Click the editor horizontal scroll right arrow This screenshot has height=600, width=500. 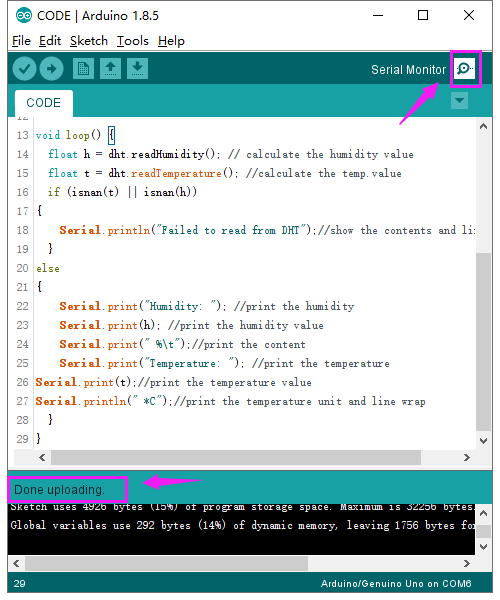pyautogui.click(x=466, y=457)
